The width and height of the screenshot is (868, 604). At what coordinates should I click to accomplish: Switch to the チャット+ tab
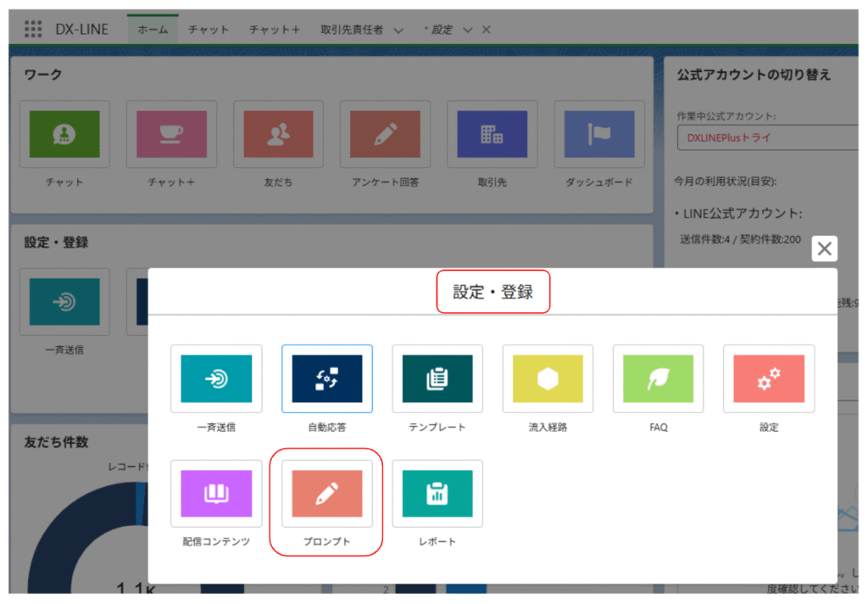tap(274, 30)
